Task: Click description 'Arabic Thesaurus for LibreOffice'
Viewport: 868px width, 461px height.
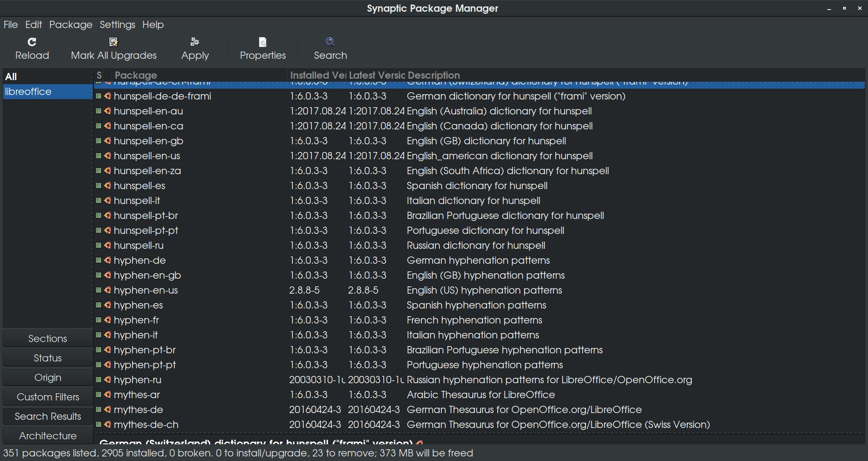Action: pos(481,394)
